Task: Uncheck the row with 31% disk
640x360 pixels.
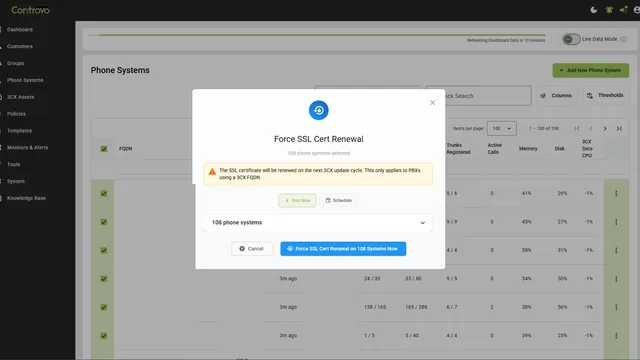Action: [104, 250]
